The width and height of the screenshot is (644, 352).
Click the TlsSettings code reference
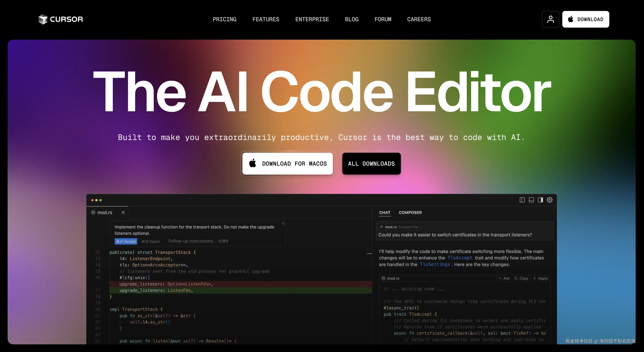pyautogui.click(x=435, y=264)
